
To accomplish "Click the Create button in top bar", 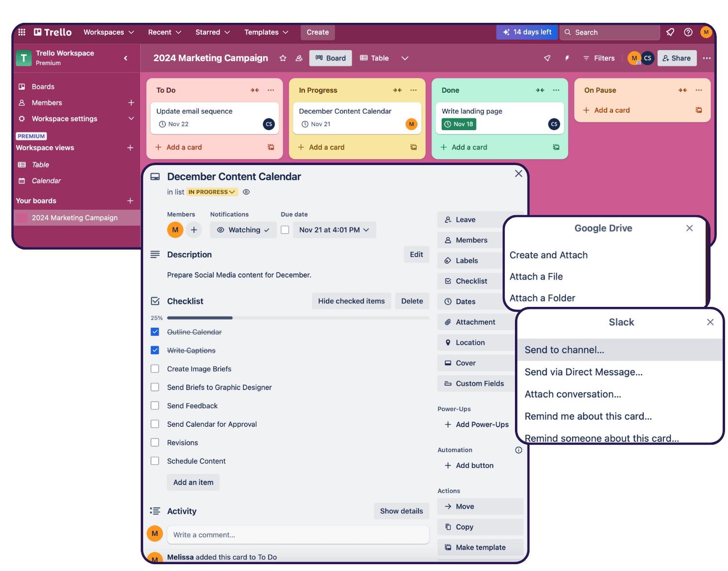I will 317,32.
